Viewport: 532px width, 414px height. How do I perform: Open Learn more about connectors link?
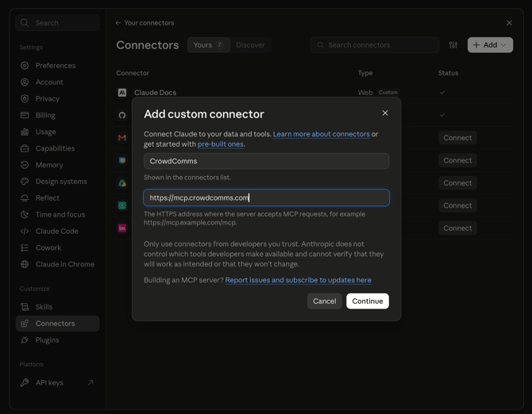[322, 134]
